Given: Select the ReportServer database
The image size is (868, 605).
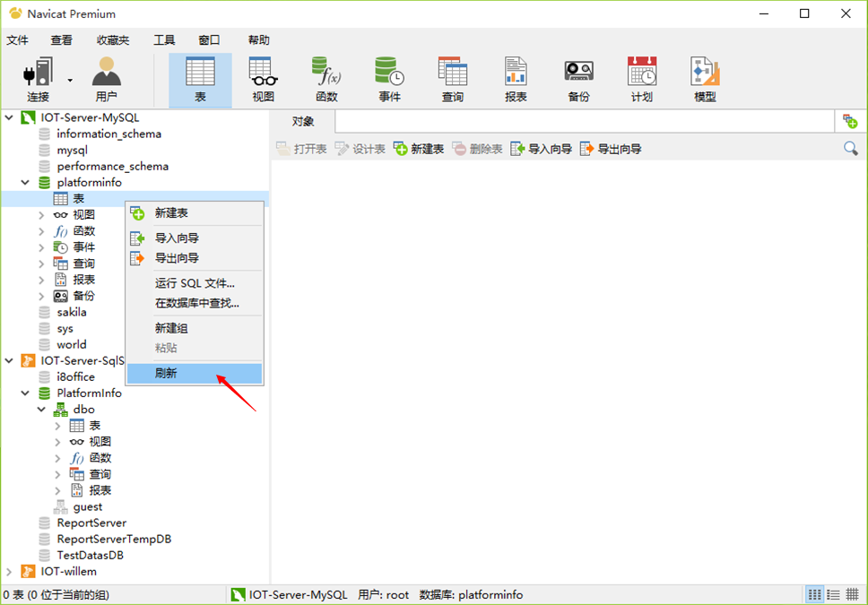Looking at the screenshot, I should (x=91, y=523).
